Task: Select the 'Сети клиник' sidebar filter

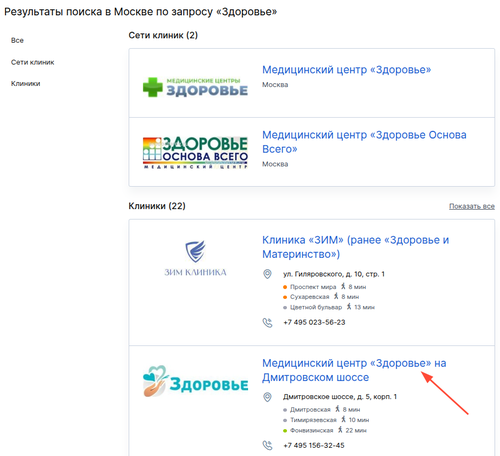Action: click(x=32, y=62)
